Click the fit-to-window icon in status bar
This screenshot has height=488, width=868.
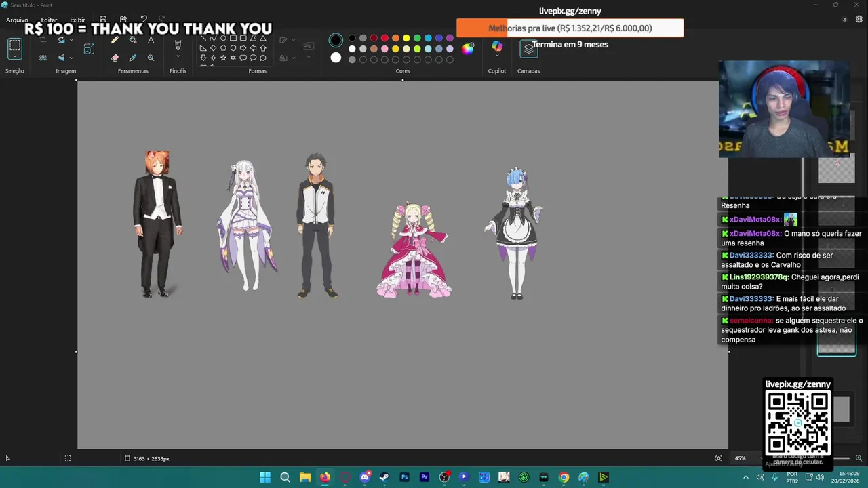(719, 458)
